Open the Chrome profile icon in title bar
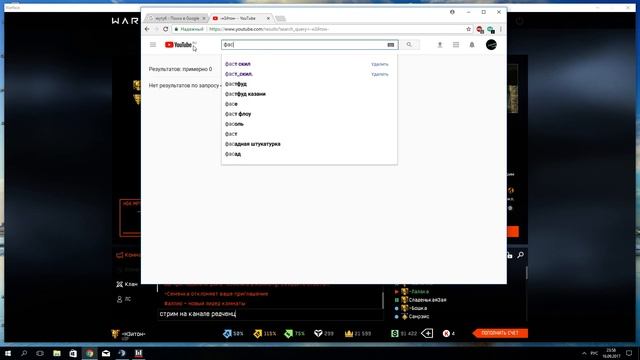Viewport: 640px width, 360px height. 452,12
